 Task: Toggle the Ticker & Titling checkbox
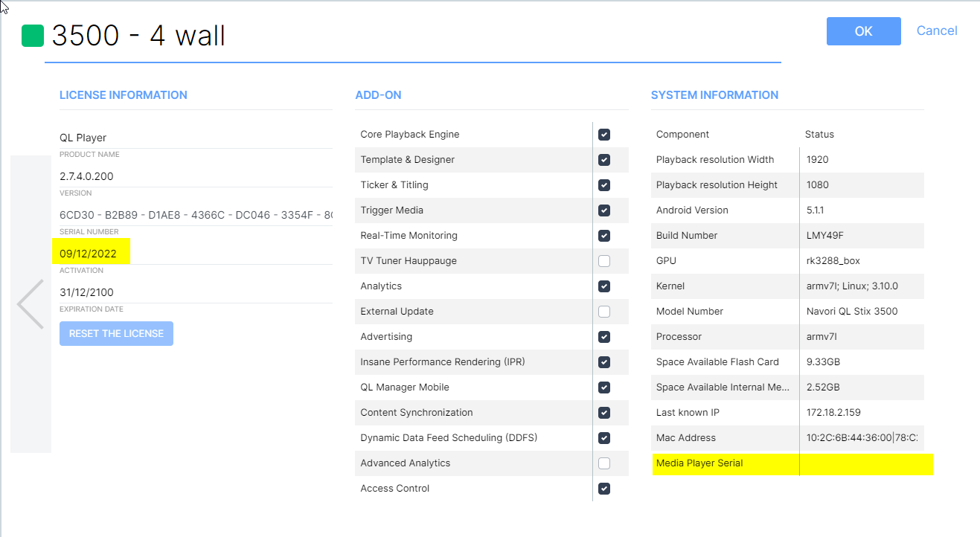pos(604,185)
